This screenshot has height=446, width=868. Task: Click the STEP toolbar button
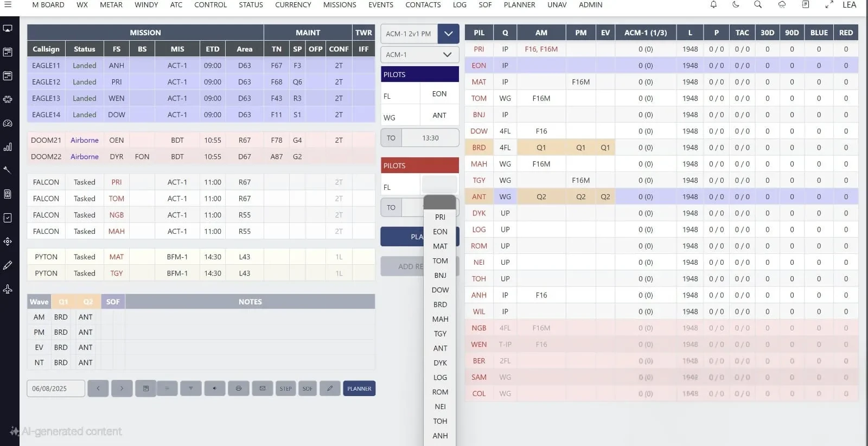(x=286, y=388)
